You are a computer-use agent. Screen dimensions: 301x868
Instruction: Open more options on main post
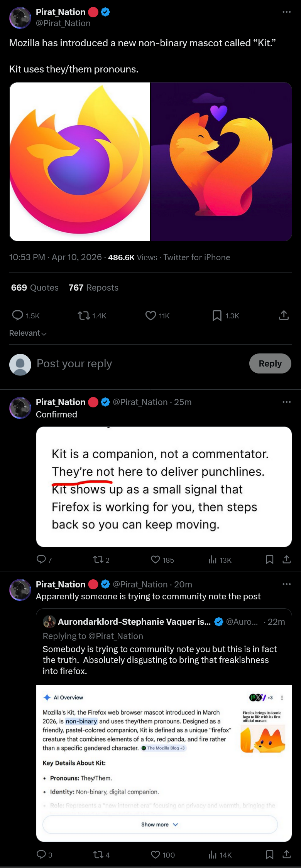[286, 12]
